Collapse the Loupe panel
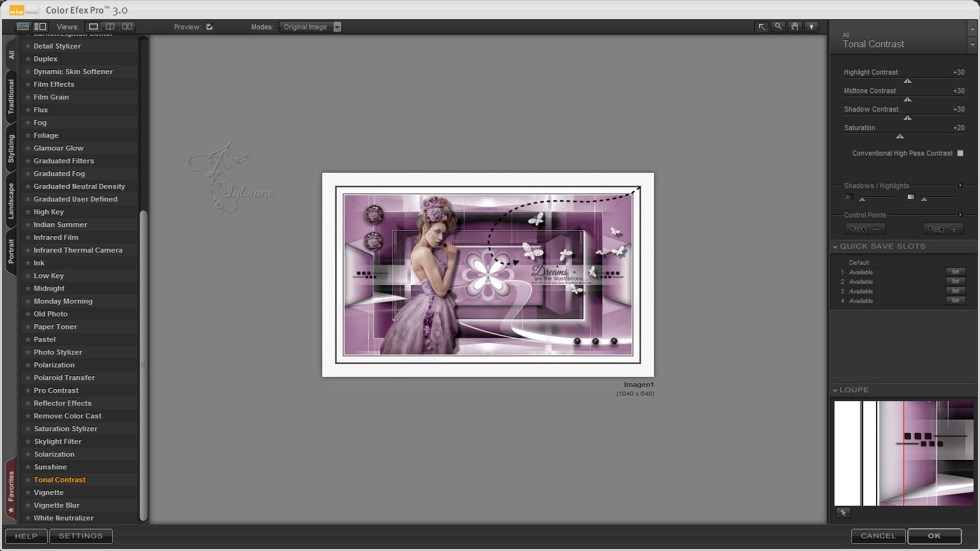Image resolution: width=980 pixels, height=551 pixels. coord(835,390)
